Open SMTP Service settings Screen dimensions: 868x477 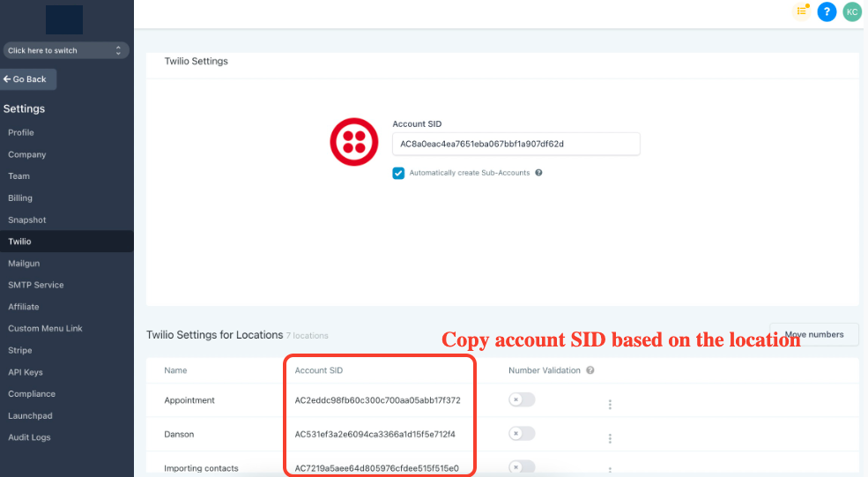[36, 285]
